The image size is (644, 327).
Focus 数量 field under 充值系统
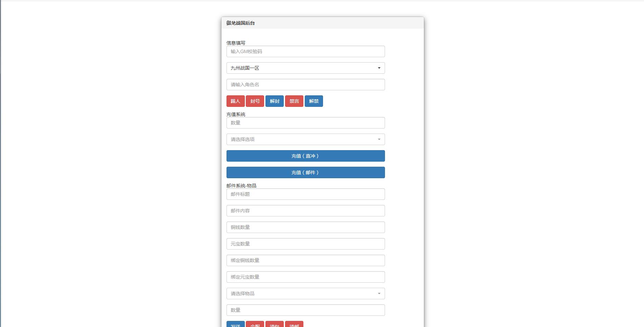305,123
